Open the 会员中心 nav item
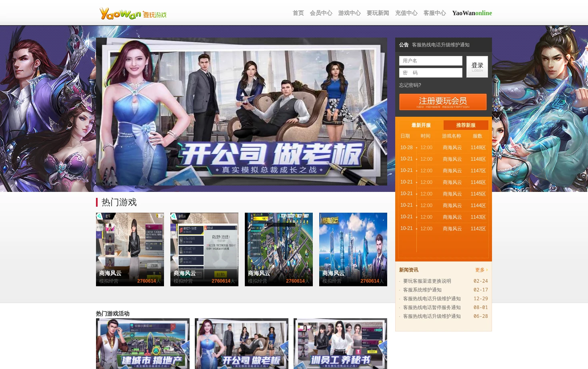Image resolution: width=588 pixels, height=369 pixels. (321, 13)
